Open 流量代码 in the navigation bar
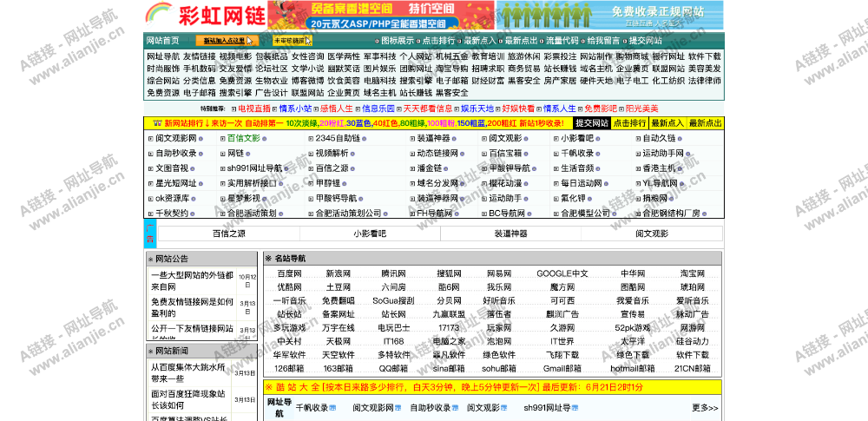This screenshot has height=421, width=868. click(x=562, y=41)
